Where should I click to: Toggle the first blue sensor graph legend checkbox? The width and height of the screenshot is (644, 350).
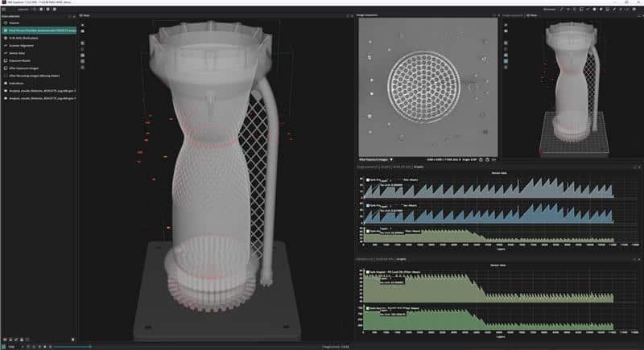368,180
